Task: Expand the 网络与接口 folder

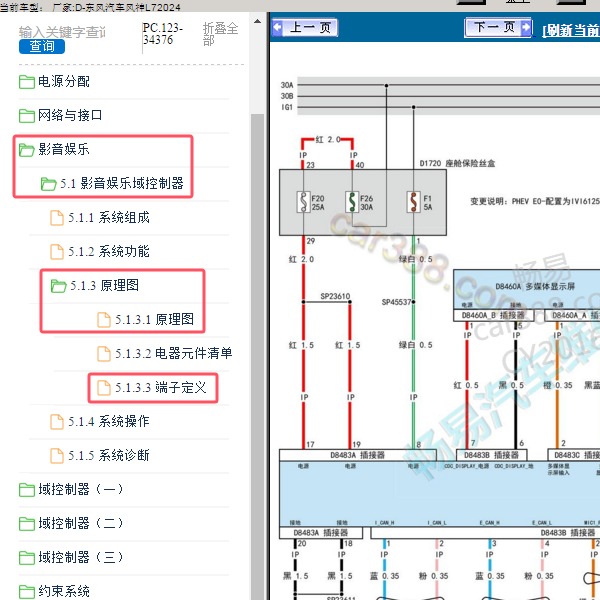Action: [x=70, y=115]
